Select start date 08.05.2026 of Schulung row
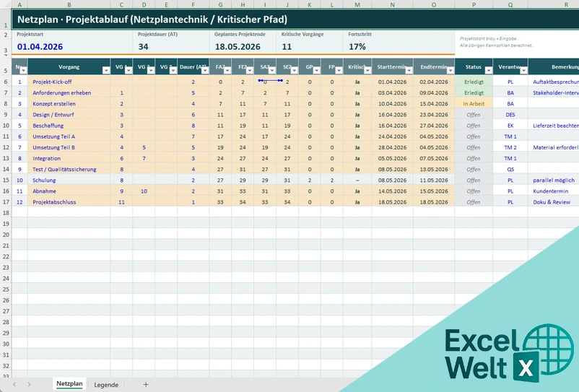 [393, 180]
